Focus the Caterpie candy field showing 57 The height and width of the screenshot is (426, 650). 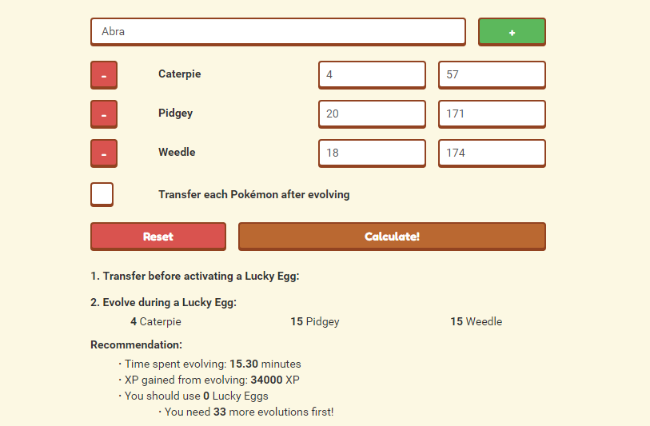point(491,75)
